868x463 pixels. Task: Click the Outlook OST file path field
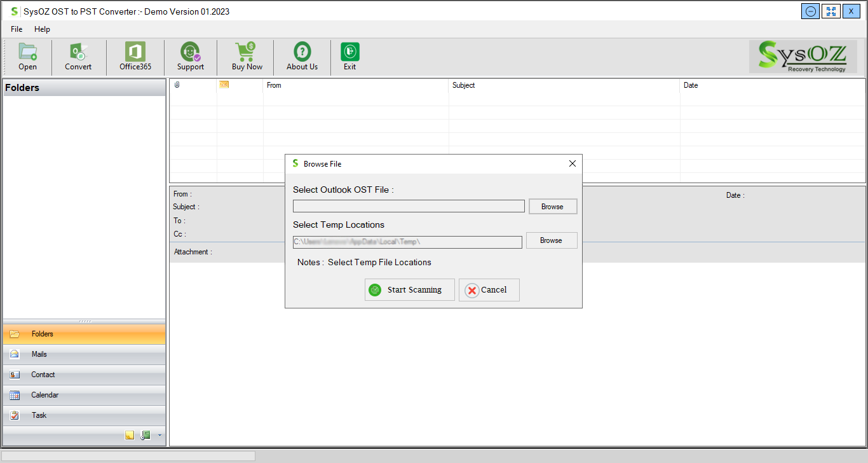tap(409, 206)
